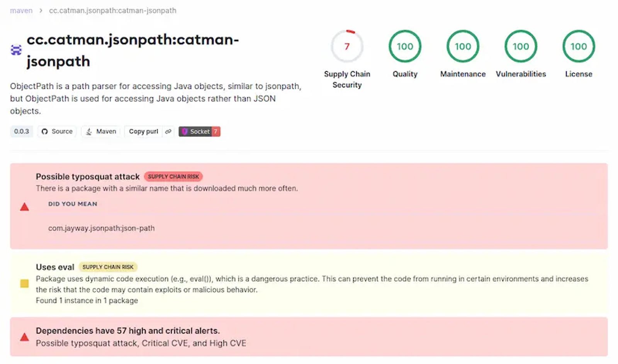Open the Vulnerabilities score circle
The width and height of the screenshot is (618, 364).
click(x=521, y=46)
